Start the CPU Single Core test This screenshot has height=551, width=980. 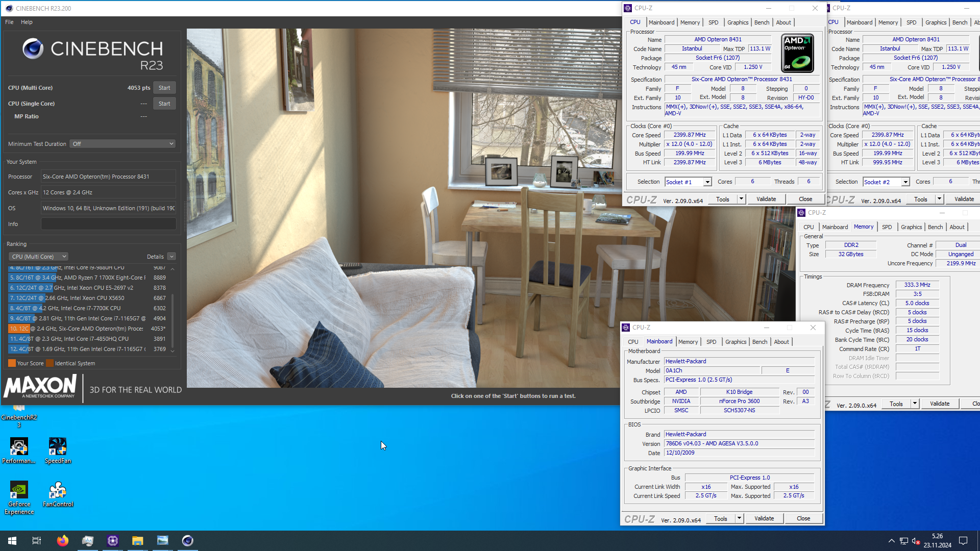point(164,104)
